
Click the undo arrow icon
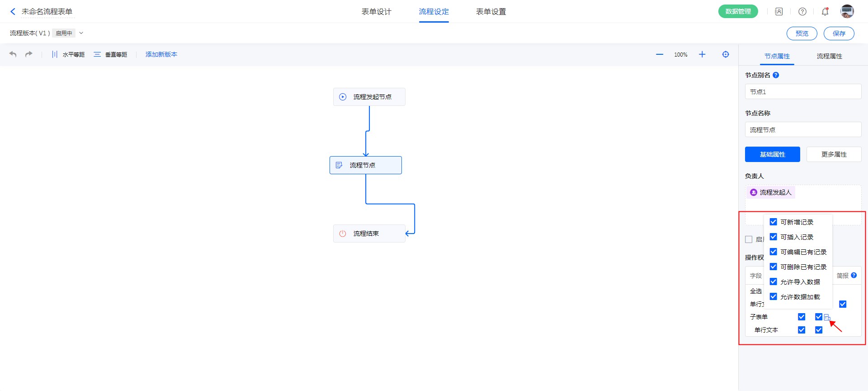13,54
